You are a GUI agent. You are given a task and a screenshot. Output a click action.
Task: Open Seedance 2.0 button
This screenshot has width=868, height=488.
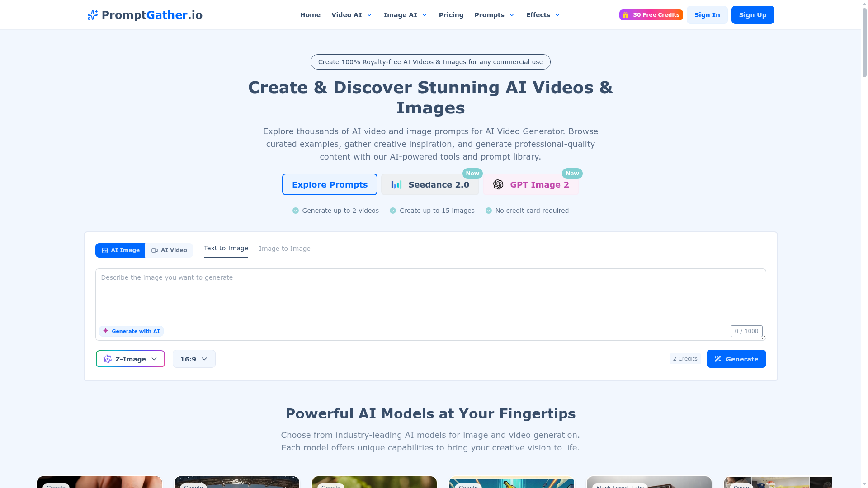(x=430, y=184)
